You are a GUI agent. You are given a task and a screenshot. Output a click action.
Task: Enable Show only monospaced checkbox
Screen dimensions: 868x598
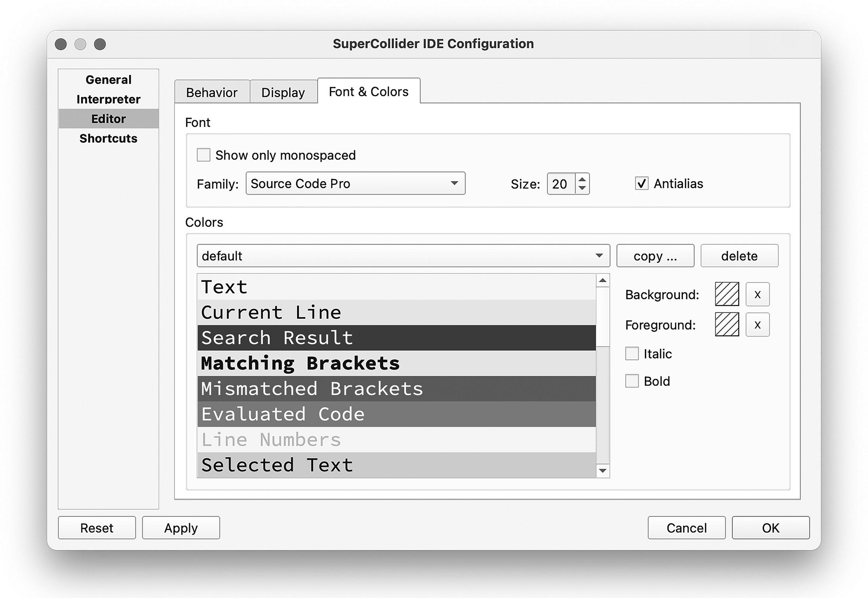(203, 155)
